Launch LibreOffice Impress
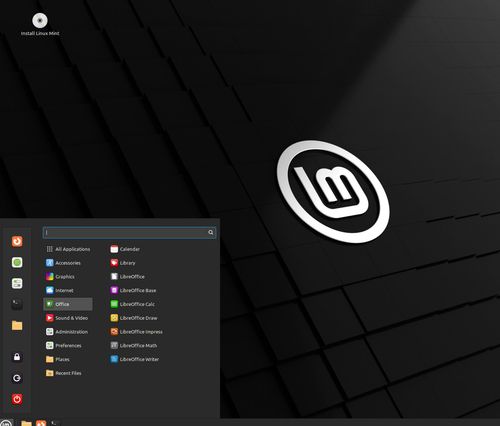The height and width of the screenshot is (426, 500). (x=136, y=332)
